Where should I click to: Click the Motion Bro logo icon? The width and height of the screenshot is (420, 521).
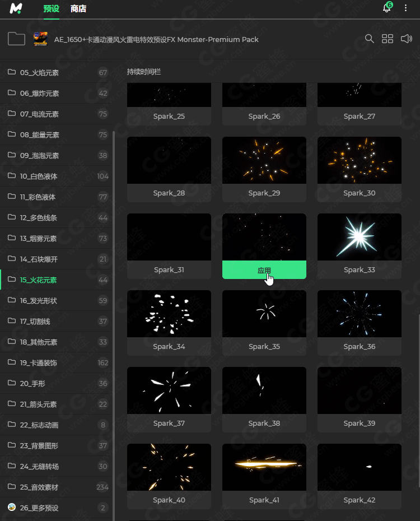click(16, 8)
